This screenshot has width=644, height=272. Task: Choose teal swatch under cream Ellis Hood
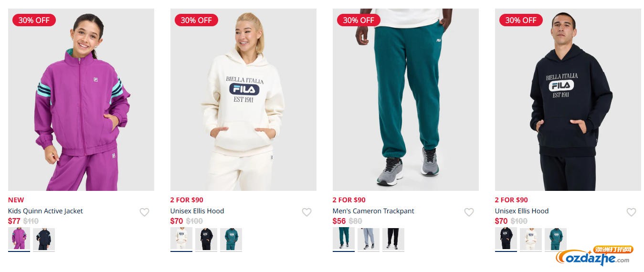pyautogui.click(x=231, y=239)
